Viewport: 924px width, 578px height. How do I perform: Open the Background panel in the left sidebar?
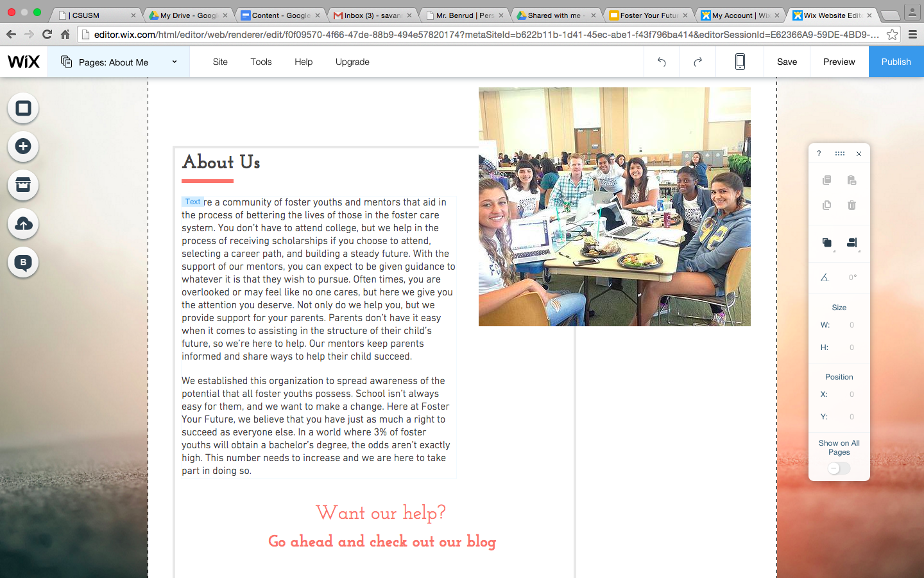click(23, 108)
